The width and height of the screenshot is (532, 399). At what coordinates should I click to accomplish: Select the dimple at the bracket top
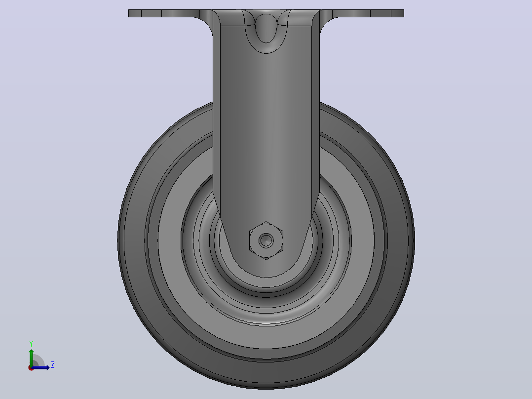266,29
